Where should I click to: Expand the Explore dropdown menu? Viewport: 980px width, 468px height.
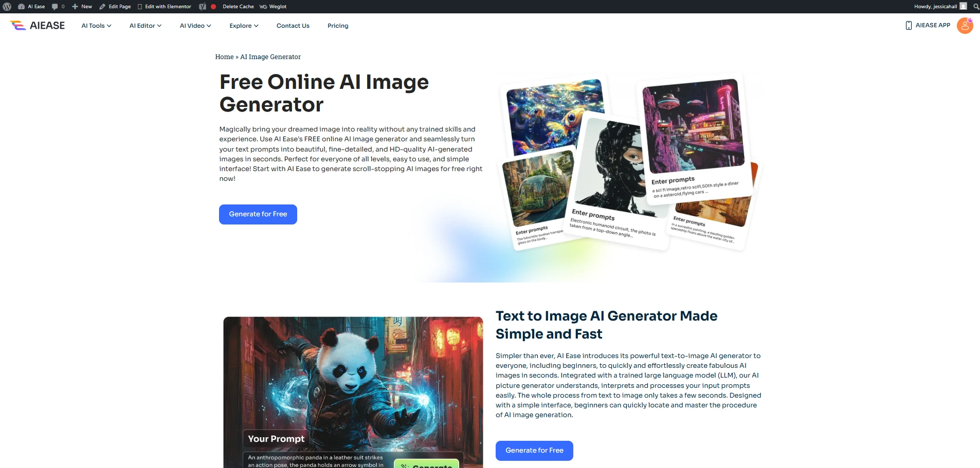click(x=244, y=26)
